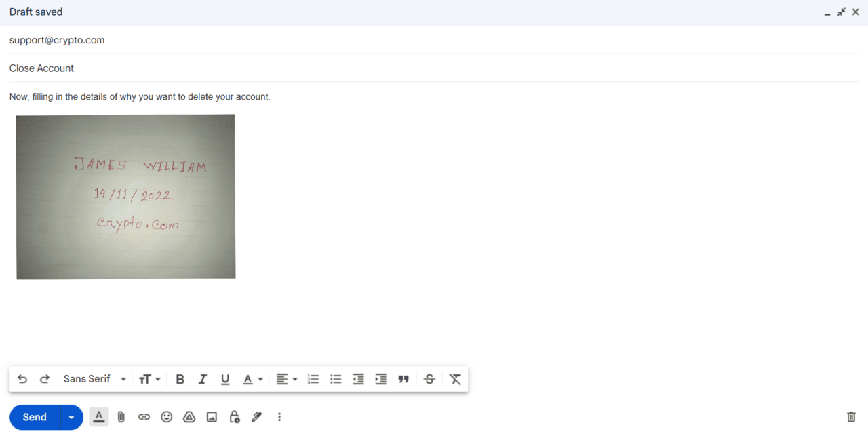Insert a photo
Screen dimensions: 868x438
tap(212, 417)
